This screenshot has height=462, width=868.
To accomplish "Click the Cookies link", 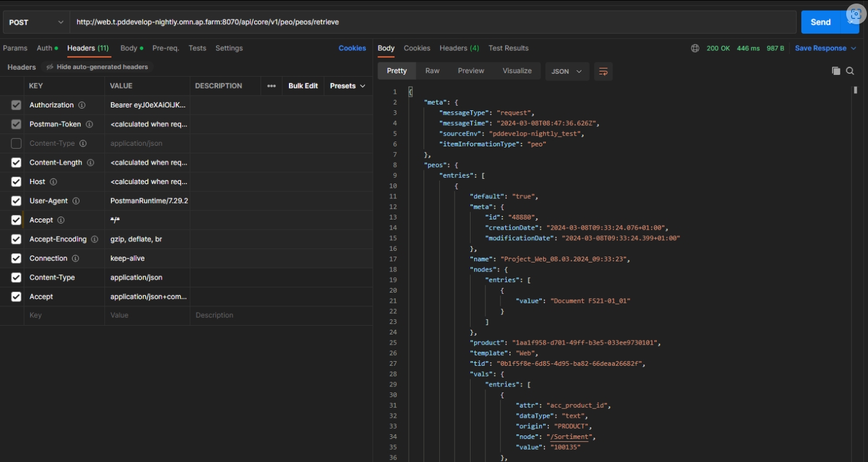I will [x=352, y=48].
